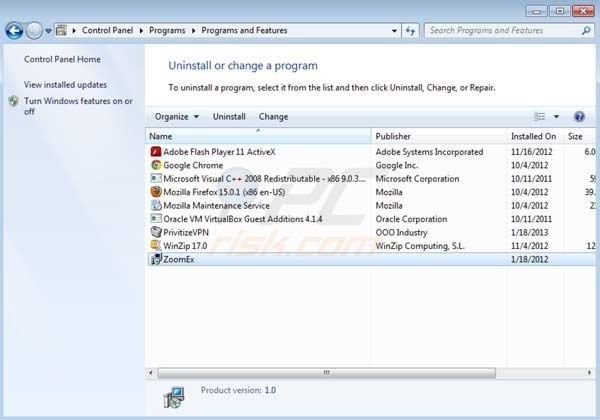This screenshot has width=600, height=420.
Task: Click OOO Industry publisher cell
Action: click(401, 232)
